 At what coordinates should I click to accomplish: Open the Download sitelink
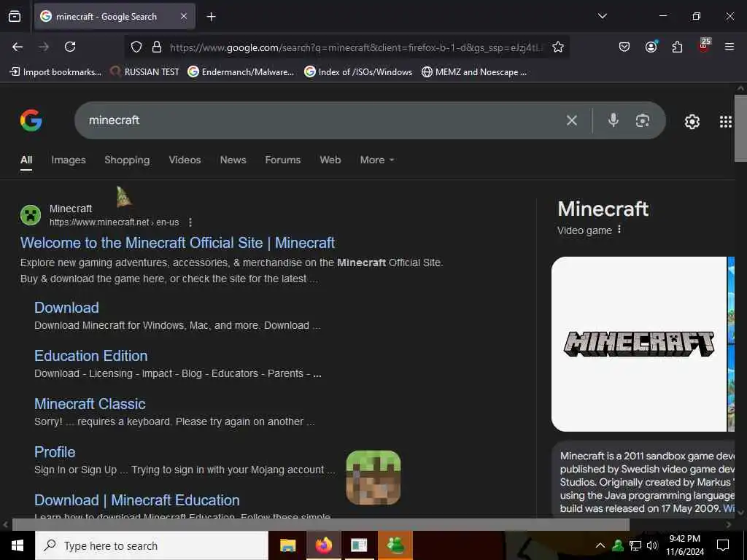(x=66, y=308)
